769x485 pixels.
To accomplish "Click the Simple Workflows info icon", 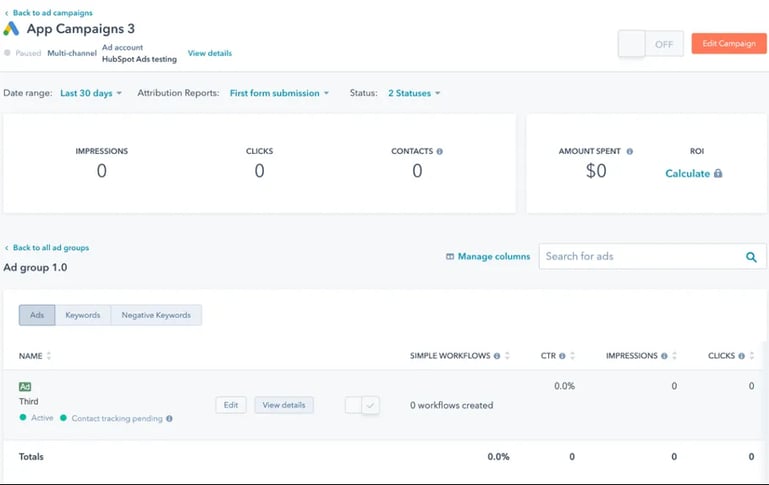I will coord(497,356).
